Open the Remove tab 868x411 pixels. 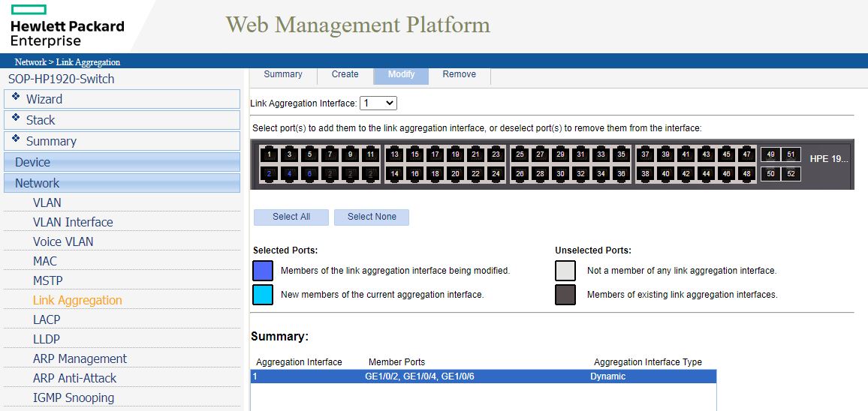pyautogui.click(x=459, y=74)
